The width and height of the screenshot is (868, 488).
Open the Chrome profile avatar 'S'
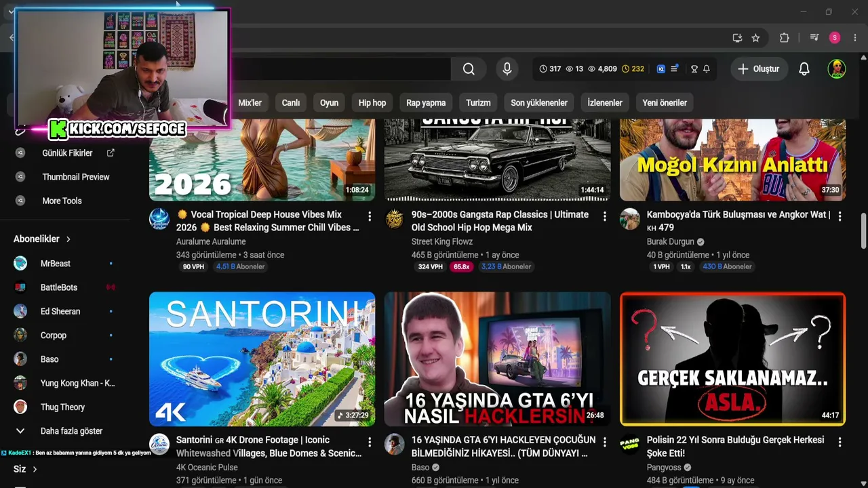pos(835,38)
